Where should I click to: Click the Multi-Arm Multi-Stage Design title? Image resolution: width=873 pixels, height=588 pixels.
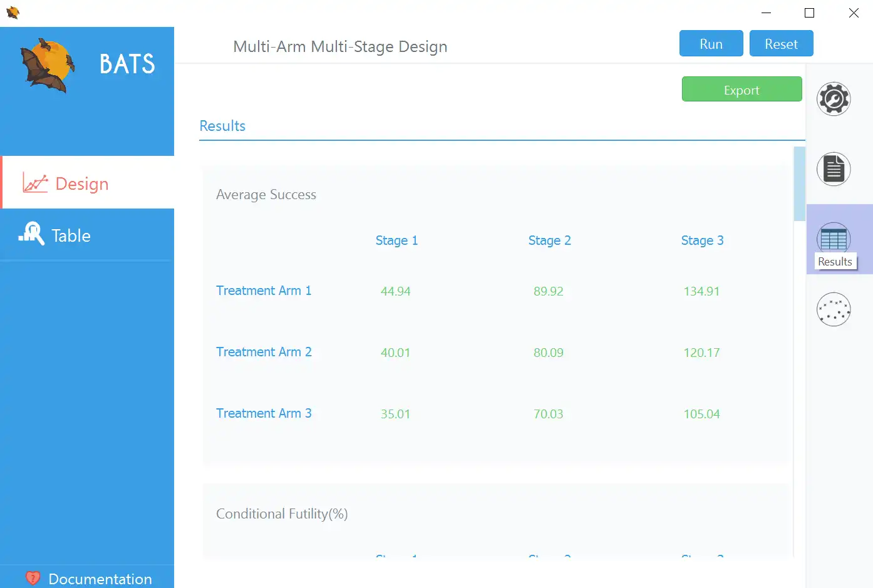point(340,47)
